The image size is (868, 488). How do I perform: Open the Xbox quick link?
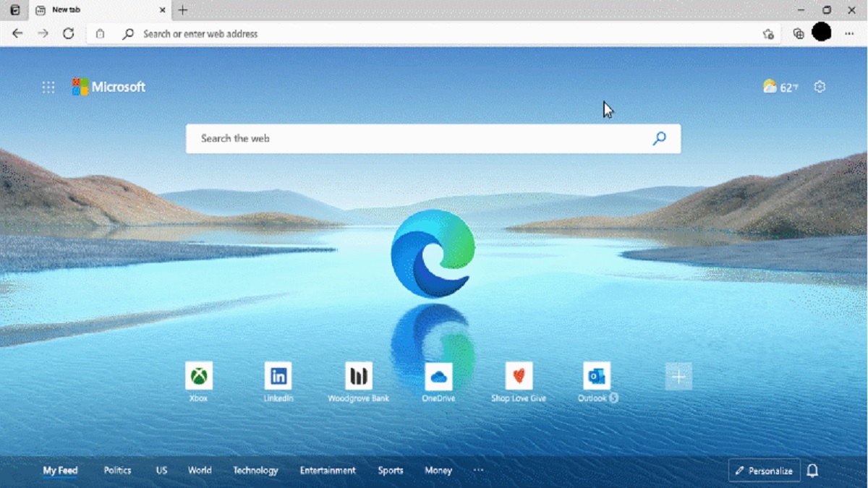(x=198, y=382)
